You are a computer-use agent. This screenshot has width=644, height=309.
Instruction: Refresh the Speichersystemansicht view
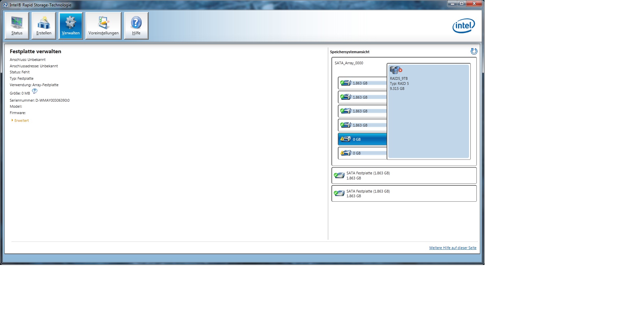[x=474, y=51]
